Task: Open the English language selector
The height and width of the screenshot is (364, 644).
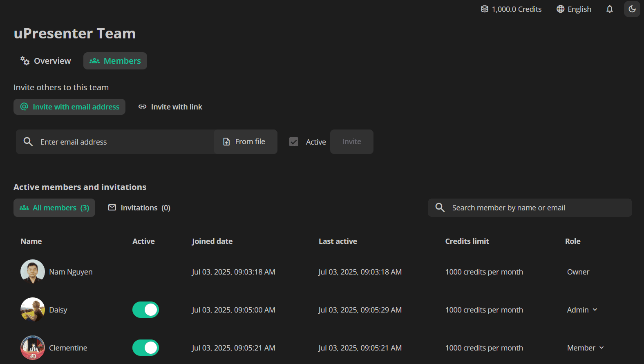Action: click(574, 9)
